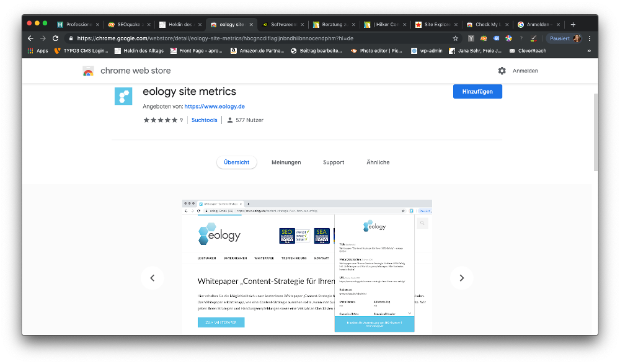
Task: Open TYPO3 CMS Login bookmark
Action: [81, 51]
